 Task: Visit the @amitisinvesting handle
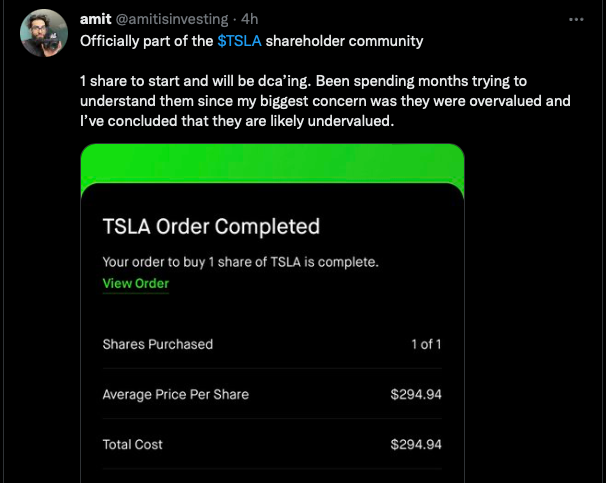(x=175, y=19)
